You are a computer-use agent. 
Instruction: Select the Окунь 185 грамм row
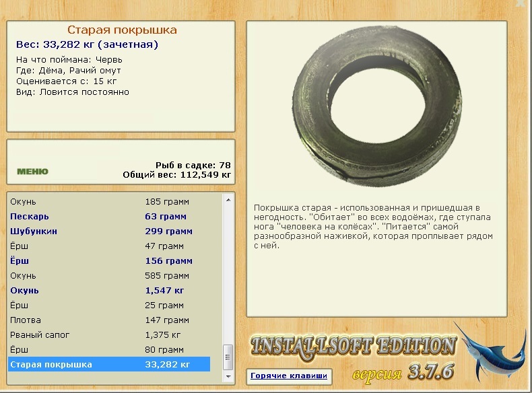[x=109, y=201]
